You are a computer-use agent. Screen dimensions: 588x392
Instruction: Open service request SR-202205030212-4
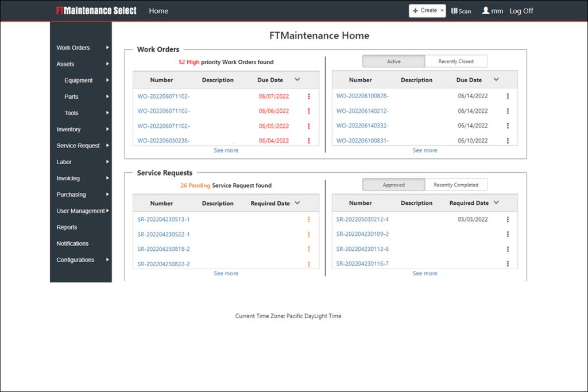point(362,219)
